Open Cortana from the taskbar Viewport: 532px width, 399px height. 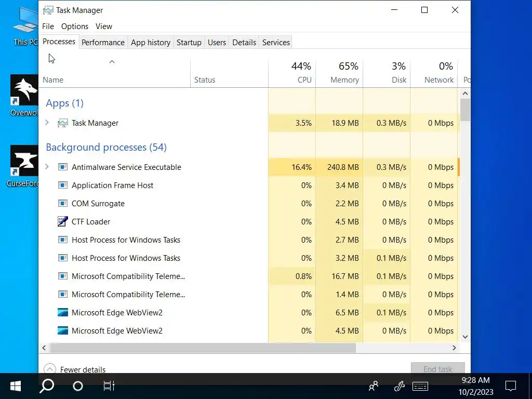click(x=78, y=386)
